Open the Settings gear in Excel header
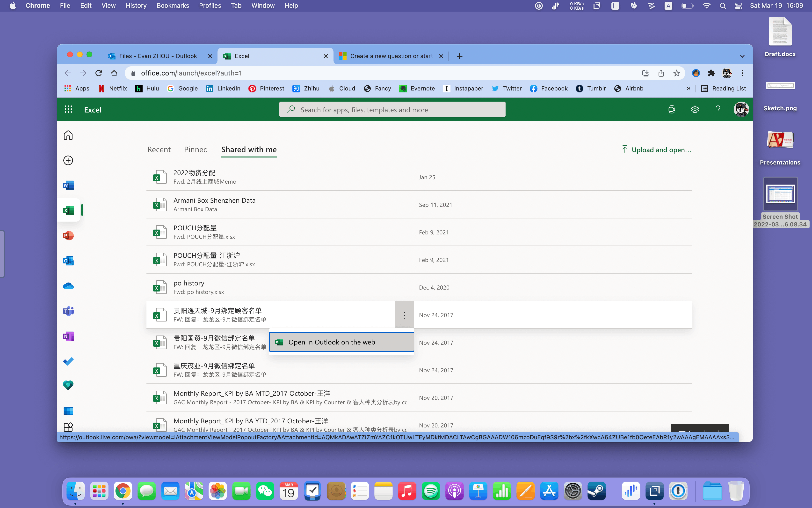This screenshot has width=812, height=508. 695,110
